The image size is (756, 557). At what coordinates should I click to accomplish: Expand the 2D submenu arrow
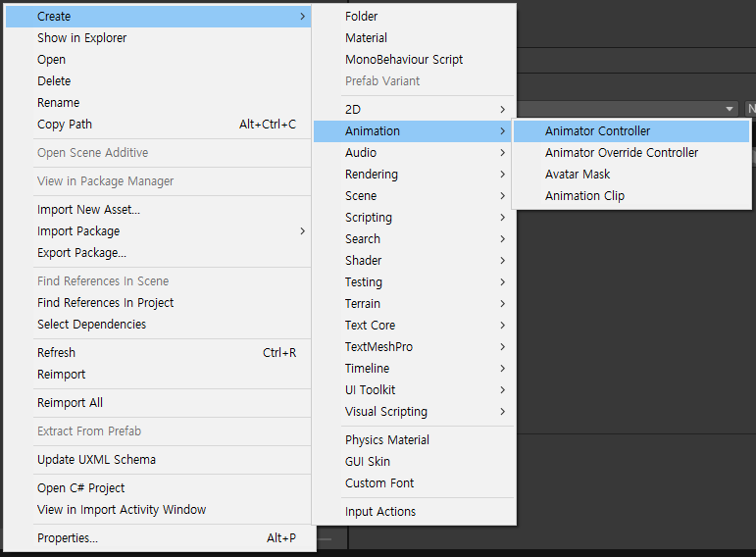[502, 110]
